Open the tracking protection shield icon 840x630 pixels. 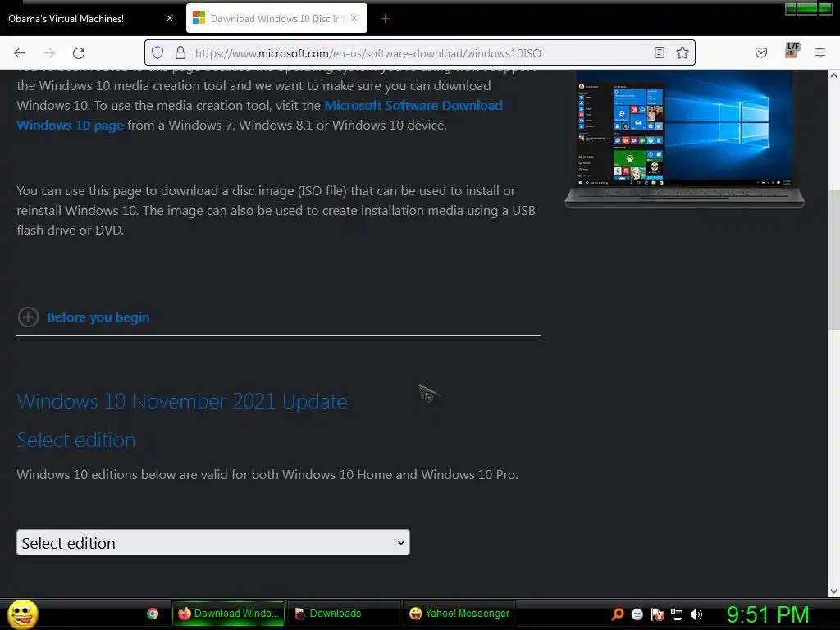tap(157, 52)
